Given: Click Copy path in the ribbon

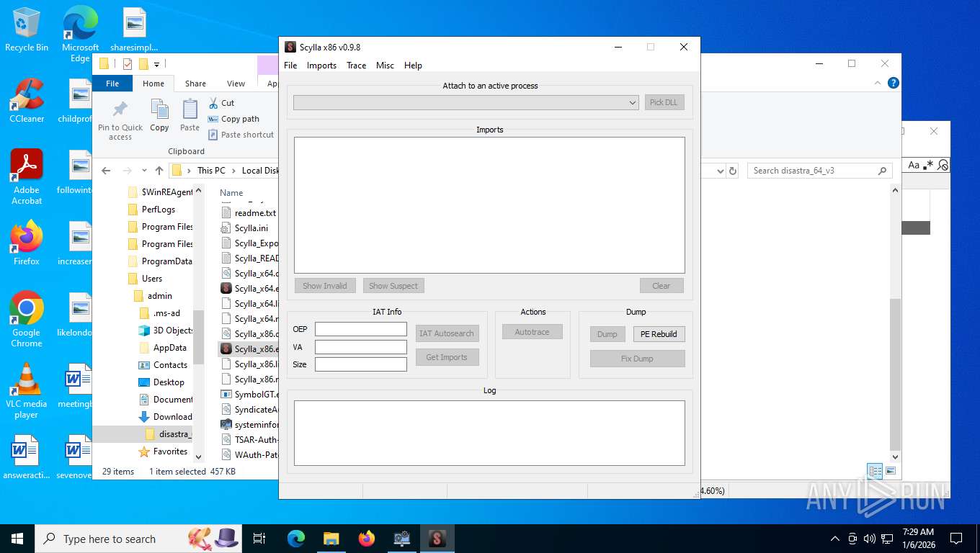Looking at the screenshot, I should [233, 119].
